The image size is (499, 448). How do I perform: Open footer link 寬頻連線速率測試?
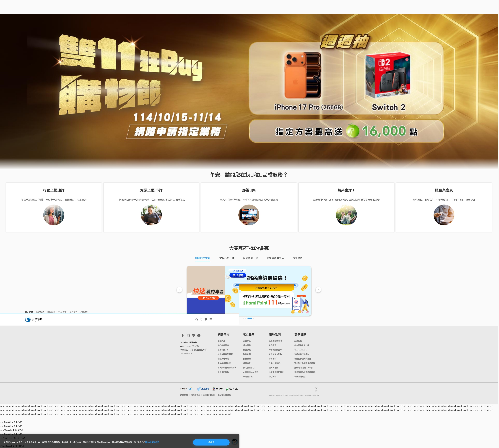click(x=302, y=354)
